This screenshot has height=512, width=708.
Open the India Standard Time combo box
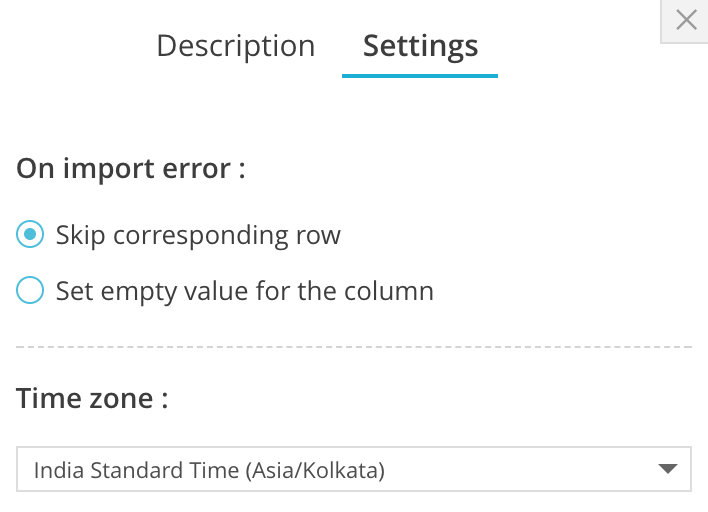click(x=340, y=469)
